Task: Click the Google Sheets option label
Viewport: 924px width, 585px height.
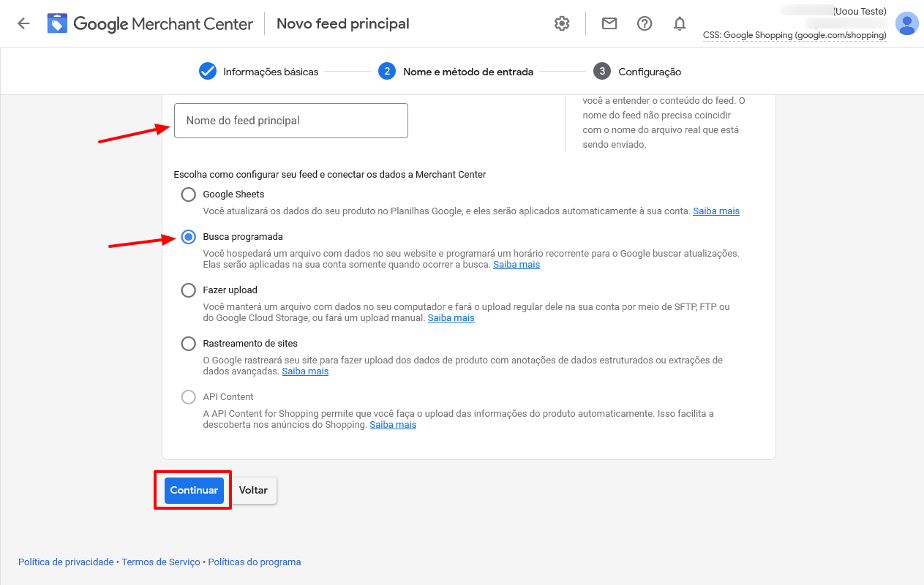Action: (x=233, y=195)
